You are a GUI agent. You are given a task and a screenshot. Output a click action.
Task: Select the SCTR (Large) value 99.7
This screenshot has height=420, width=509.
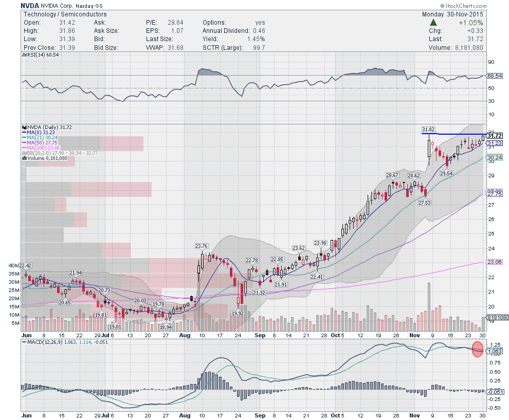click(x=259, y=48)
